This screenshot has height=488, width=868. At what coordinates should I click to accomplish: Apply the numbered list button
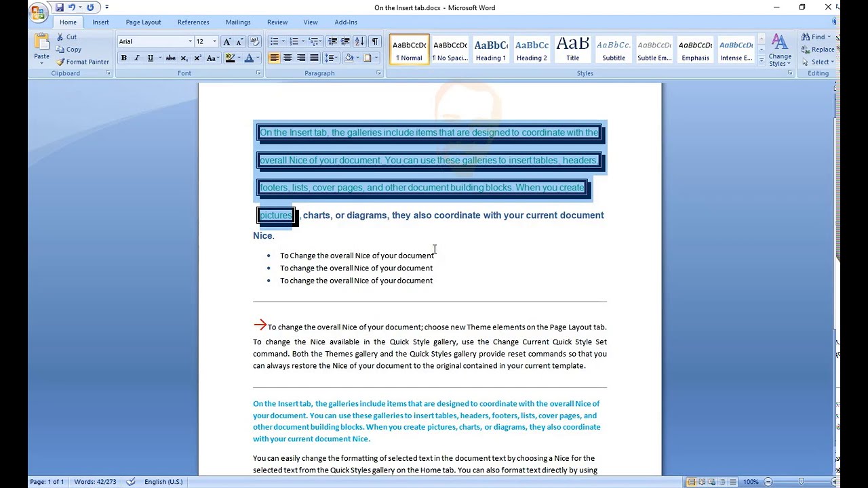click(x=294, y=41)
